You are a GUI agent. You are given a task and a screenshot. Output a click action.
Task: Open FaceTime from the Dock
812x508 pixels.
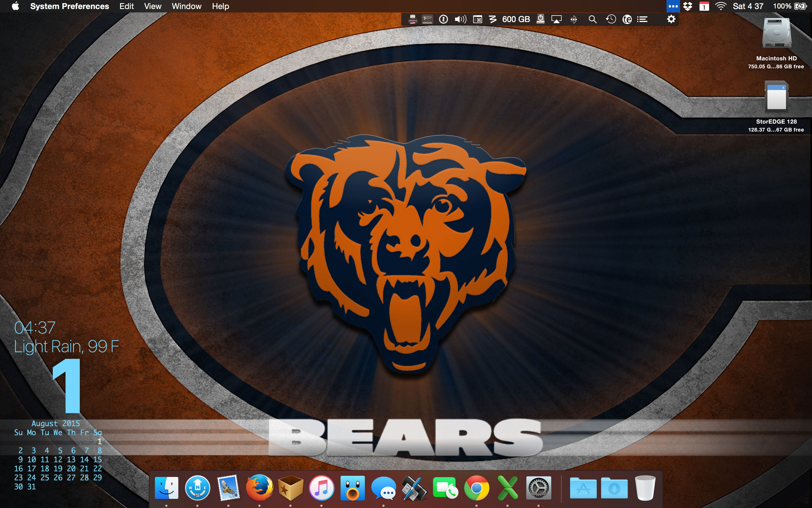(445, 487)
